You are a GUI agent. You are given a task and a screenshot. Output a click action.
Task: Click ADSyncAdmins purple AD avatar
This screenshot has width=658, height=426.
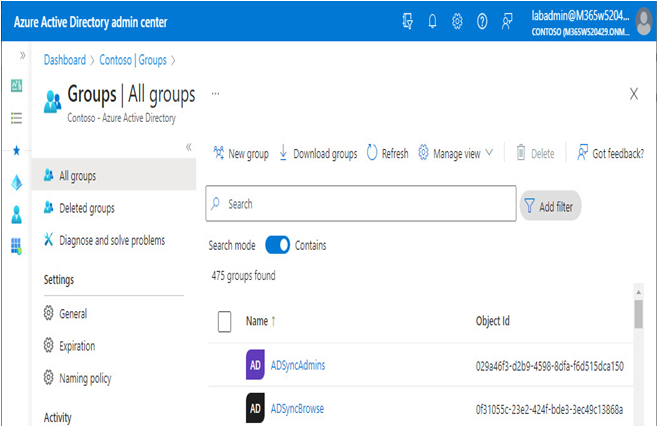[255, 365]
